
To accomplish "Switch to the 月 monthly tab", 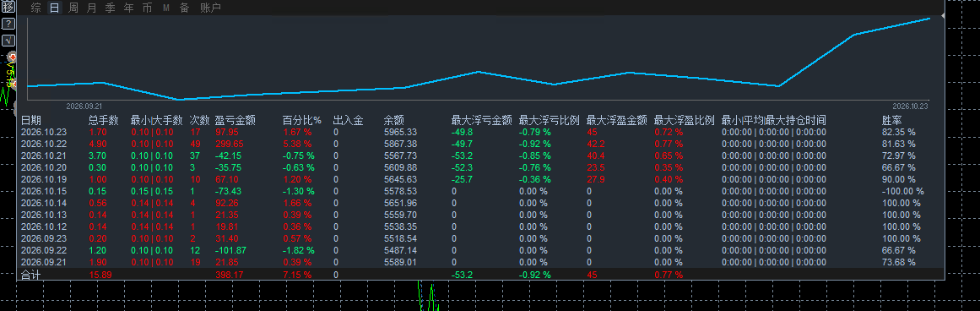I will 92,8.
